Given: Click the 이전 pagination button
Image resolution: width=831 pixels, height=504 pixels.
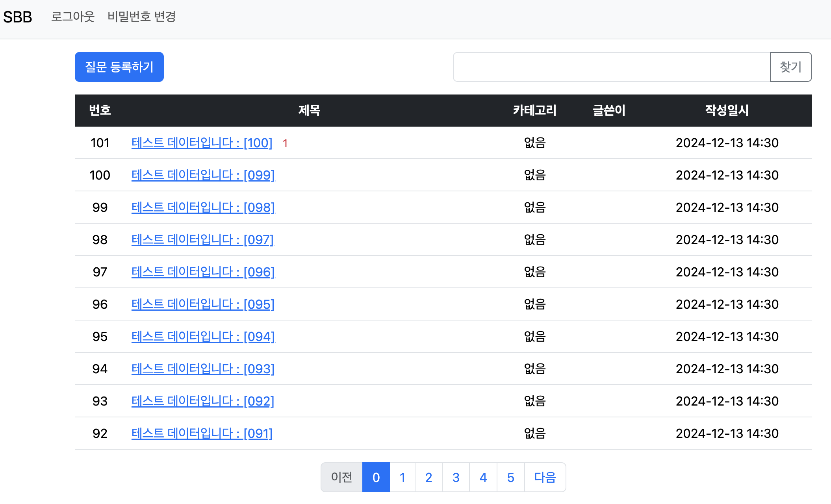Looking at the screenshot, I should (341, 477).
